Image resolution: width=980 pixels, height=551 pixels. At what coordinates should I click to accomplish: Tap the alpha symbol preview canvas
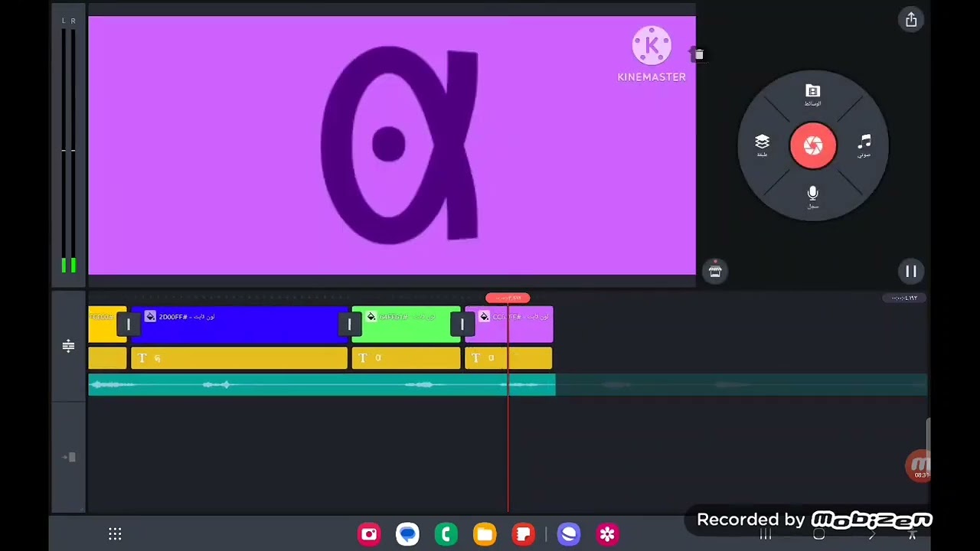point(392,145)
